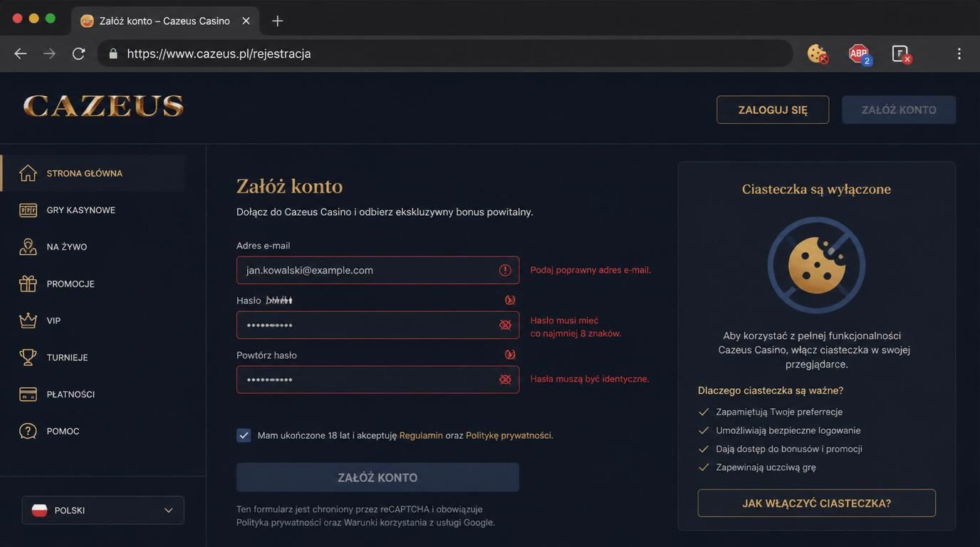Click the icon above Powtórz hasło field
This screenshot has width=980, height=547.
(510, 355)
